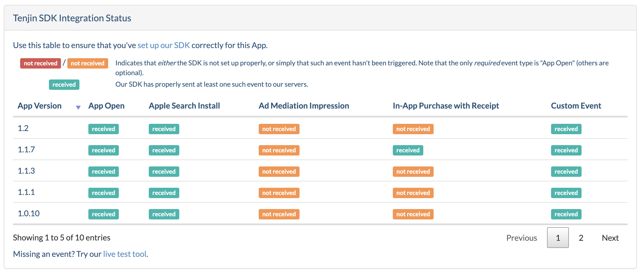The width and height of the screenshot is (644, 275).
Task: Click Apple Search Install badge for 1.1.3
Action: point(164,172)
